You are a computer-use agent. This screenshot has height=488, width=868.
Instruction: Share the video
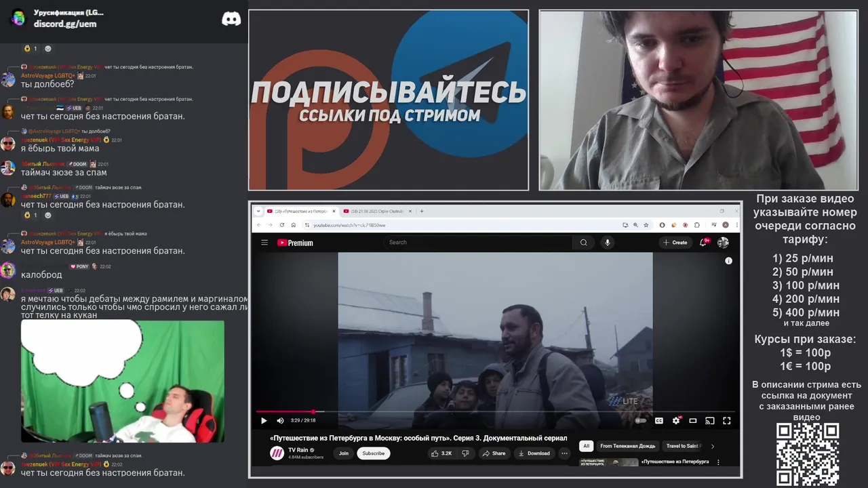click(x=494, y=453)
